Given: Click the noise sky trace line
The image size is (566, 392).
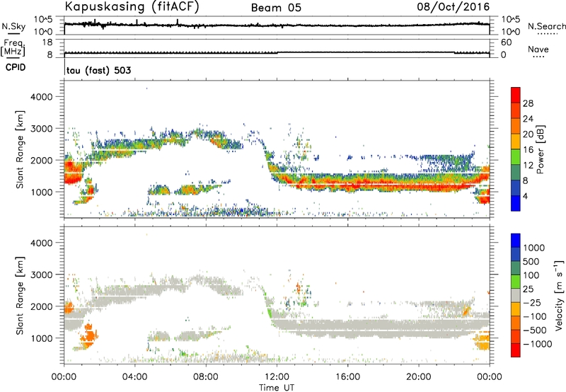Looking at the screenshot, I should [277, 25].
